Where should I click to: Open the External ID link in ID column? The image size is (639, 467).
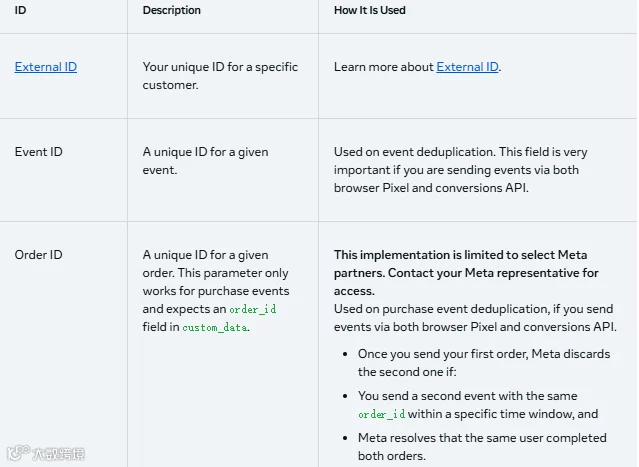coord(46,67)
